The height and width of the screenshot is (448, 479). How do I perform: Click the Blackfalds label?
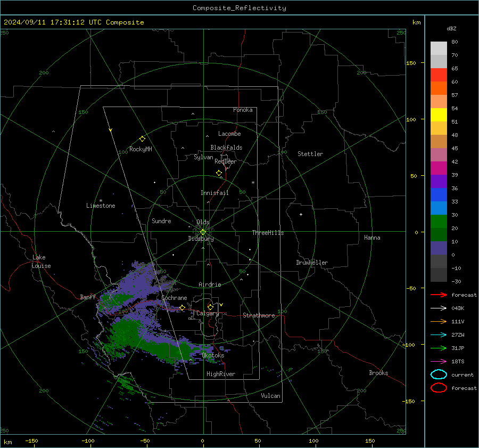pos(226,148)
